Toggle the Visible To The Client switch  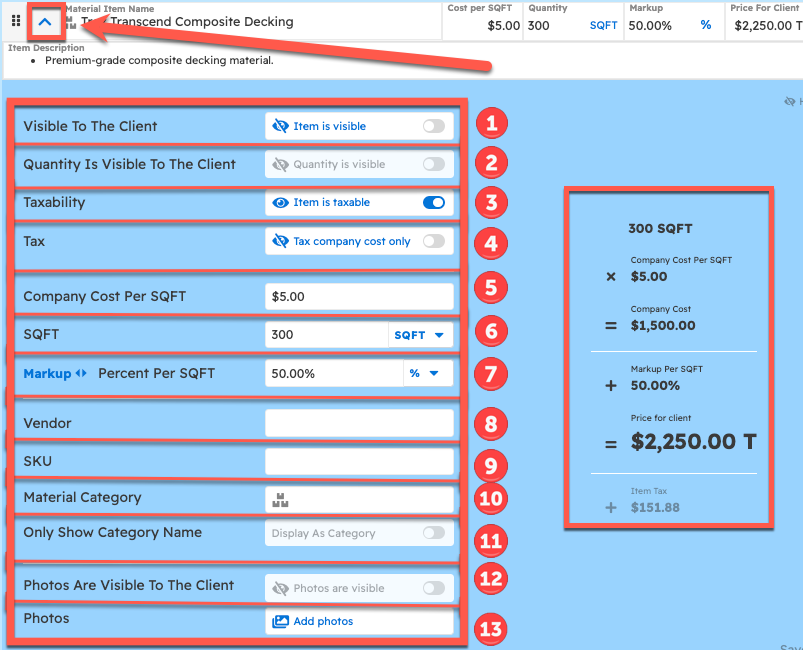pos(433,126)
